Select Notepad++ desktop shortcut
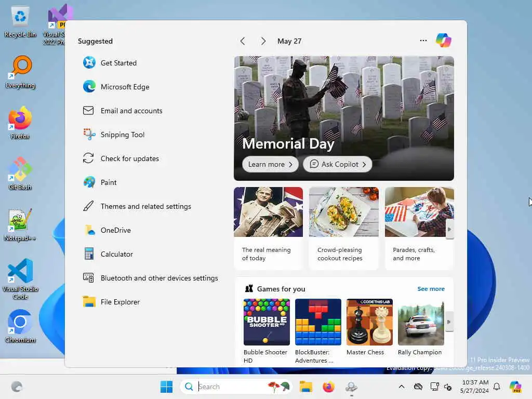The height and width of the screenshot is (399, 532). pyautogui.click(x=20, y=224)
